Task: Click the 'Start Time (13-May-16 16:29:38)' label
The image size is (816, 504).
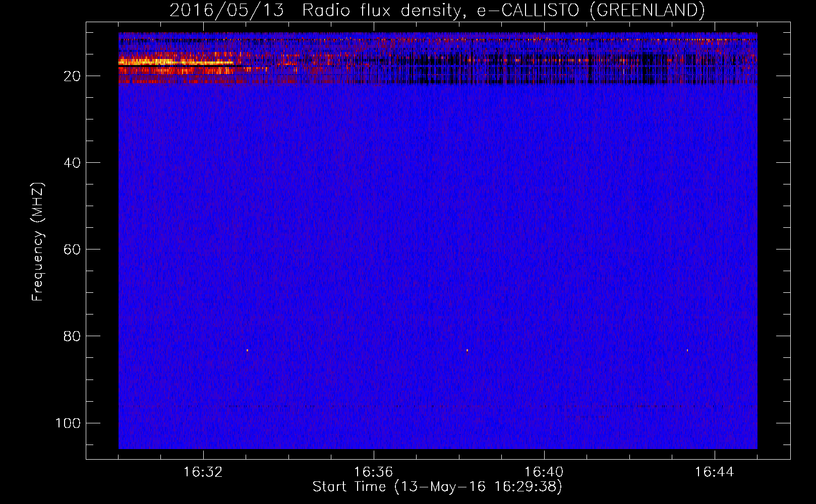Action: (x=437, y=487)
